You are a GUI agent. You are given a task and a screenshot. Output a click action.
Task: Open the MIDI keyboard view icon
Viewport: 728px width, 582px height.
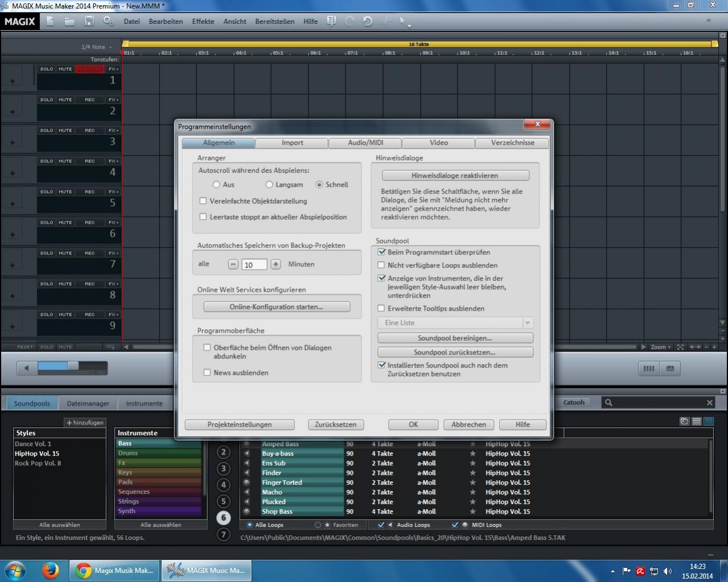pos(670,369)
